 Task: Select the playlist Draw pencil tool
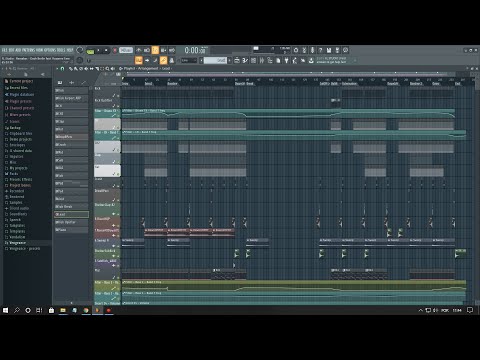pyautogui.click(x=71, y=69)
